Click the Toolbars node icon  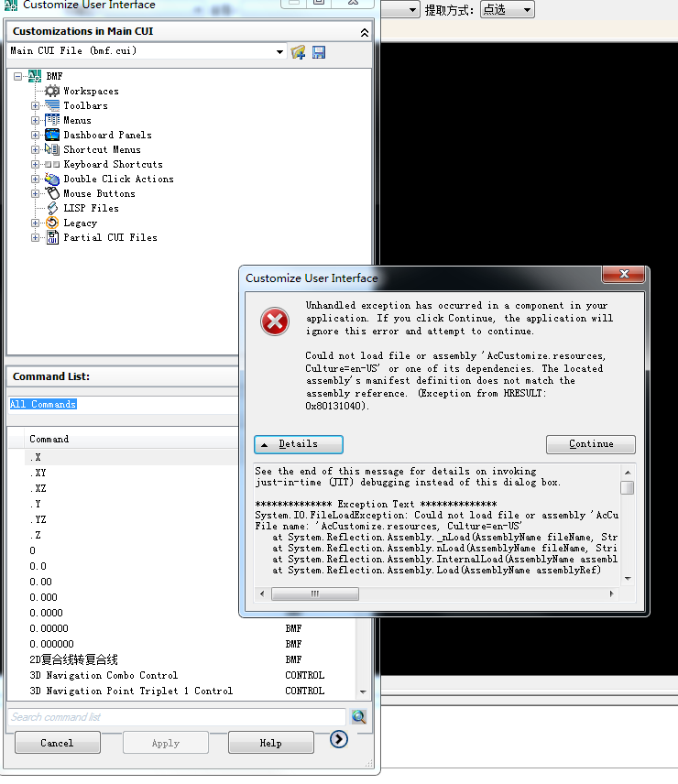pyautogui.click(x=52, y=105)
